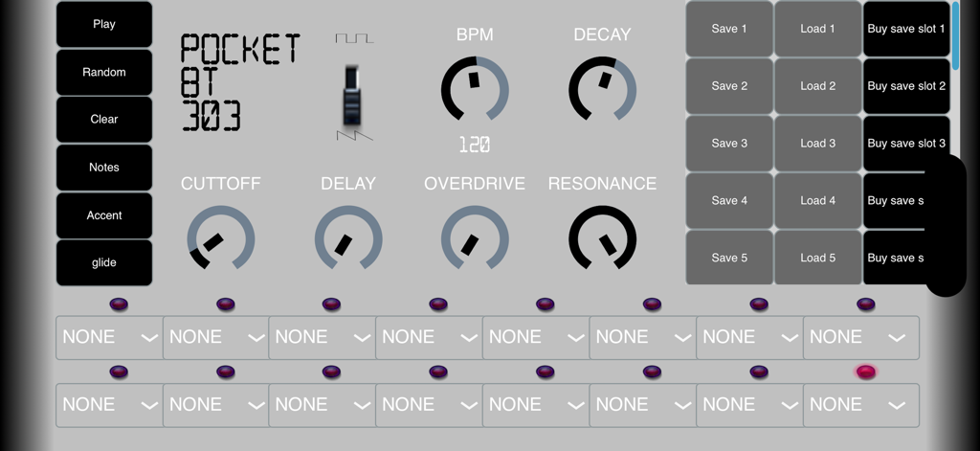This screenshot has width=980, height=451.
Task: Toggle step 4 LED in top row
Action: click(x=438, y=304)
